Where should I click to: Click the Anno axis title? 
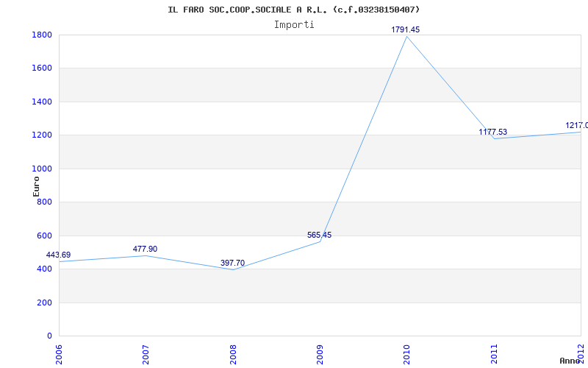569,361
